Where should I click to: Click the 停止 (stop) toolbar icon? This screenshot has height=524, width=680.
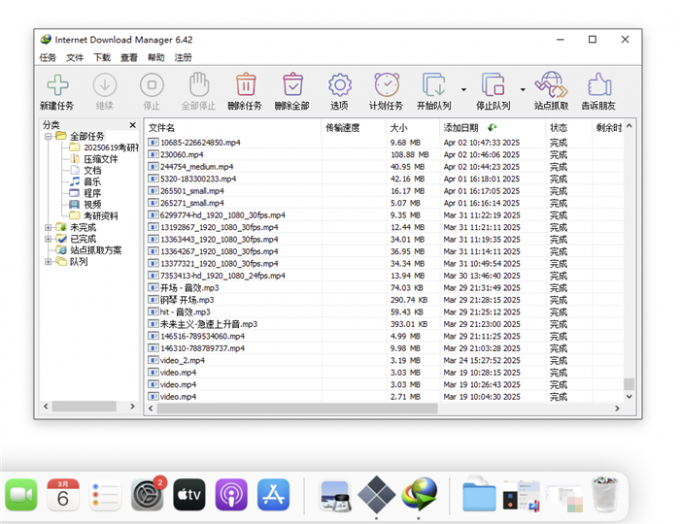(x=152, y=85)
